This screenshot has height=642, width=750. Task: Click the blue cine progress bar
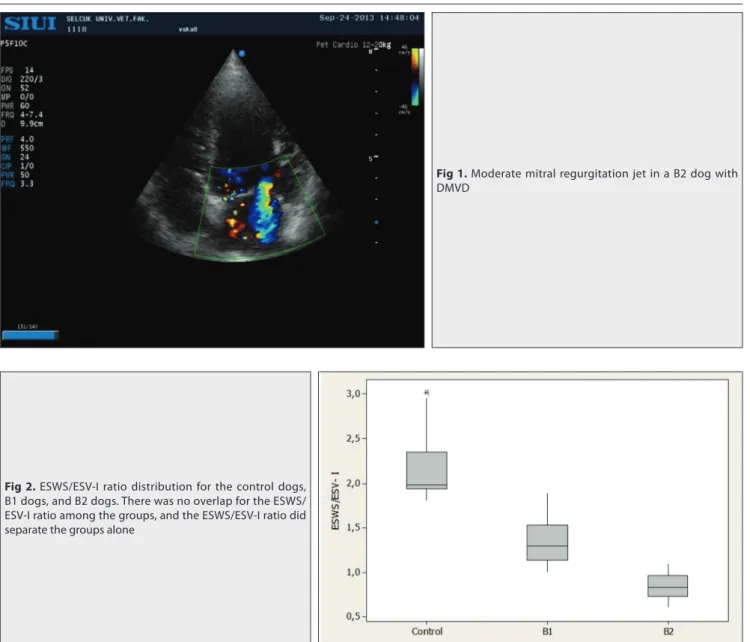[30, 335]
